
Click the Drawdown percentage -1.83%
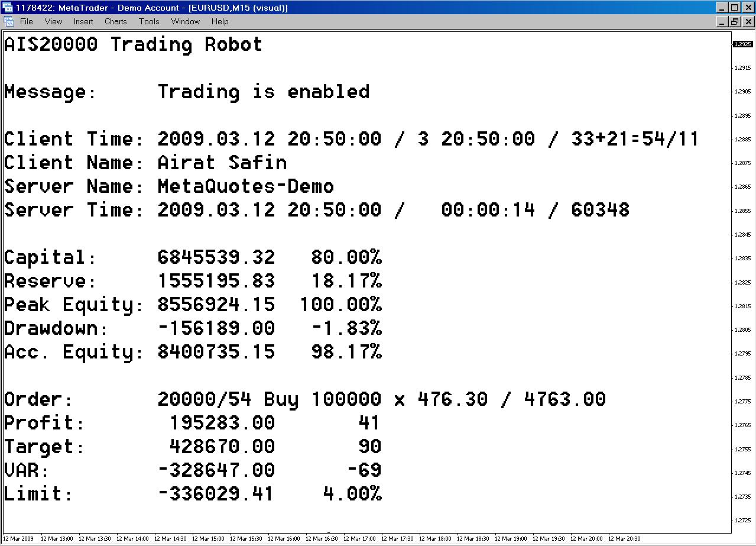click(346, 328)
